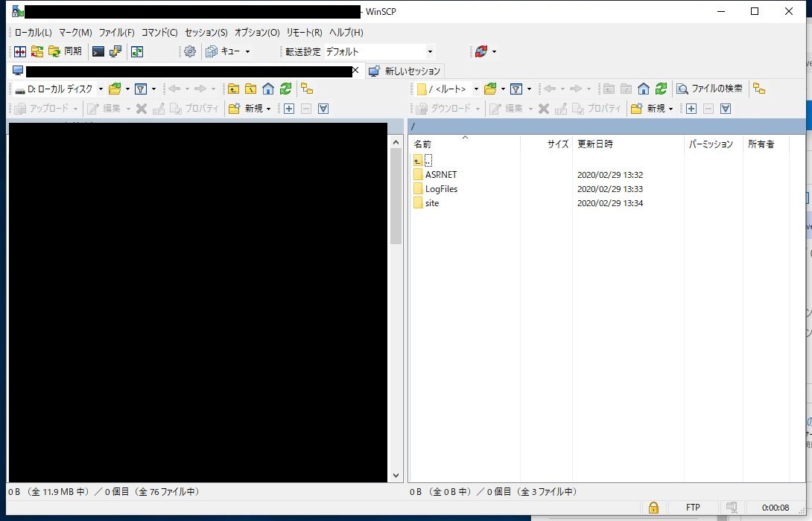Click the keep remote directory up to date icon
812x521 pixels.
coord(137,51)
